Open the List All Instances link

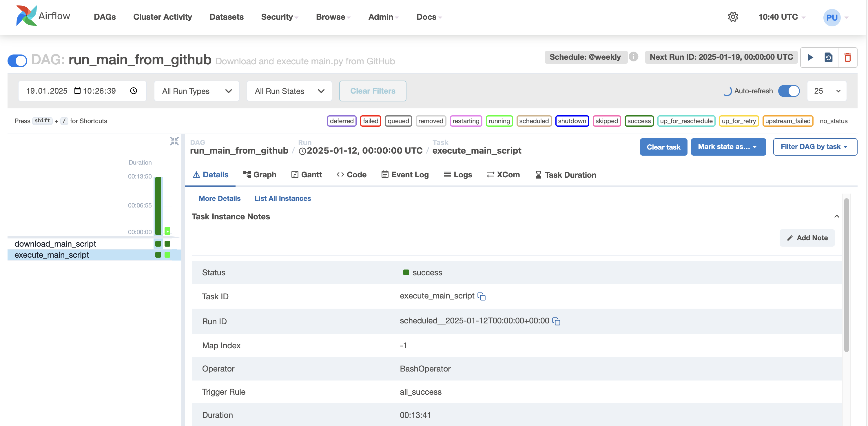tap(282, 199)
